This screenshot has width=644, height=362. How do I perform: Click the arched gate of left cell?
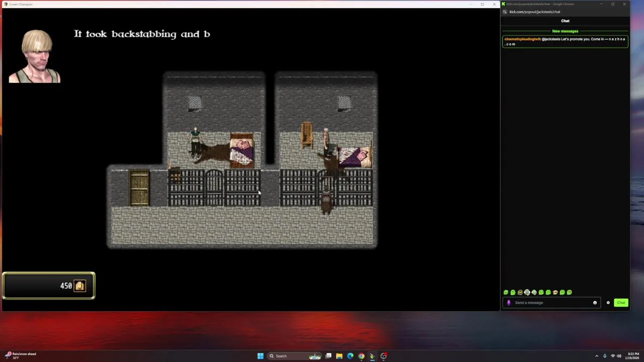click(x=214, y=188)
